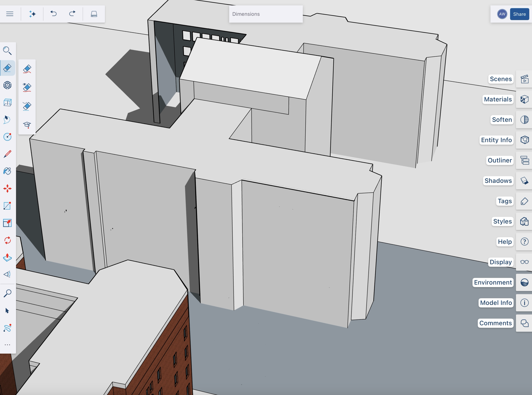
Task: Expand the more tools ellipsis
Action: click(x=7, y=345)
